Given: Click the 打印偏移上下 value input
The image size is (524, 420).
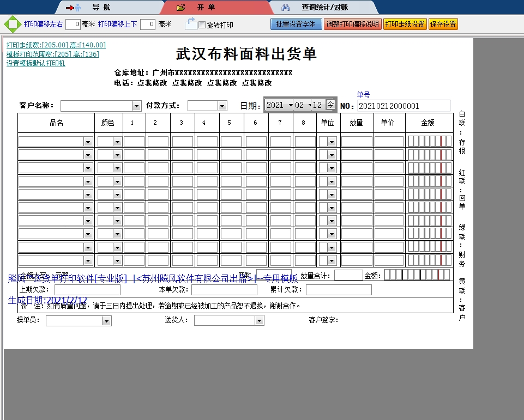Looking at the screenshot, I should (x=148, y=24).
